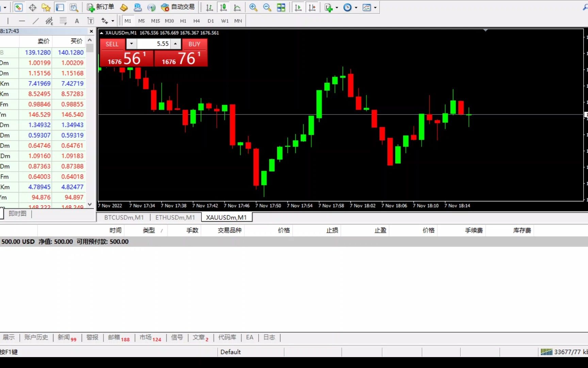Decrease the 5.55 lot volume arrow

[131, 44]
